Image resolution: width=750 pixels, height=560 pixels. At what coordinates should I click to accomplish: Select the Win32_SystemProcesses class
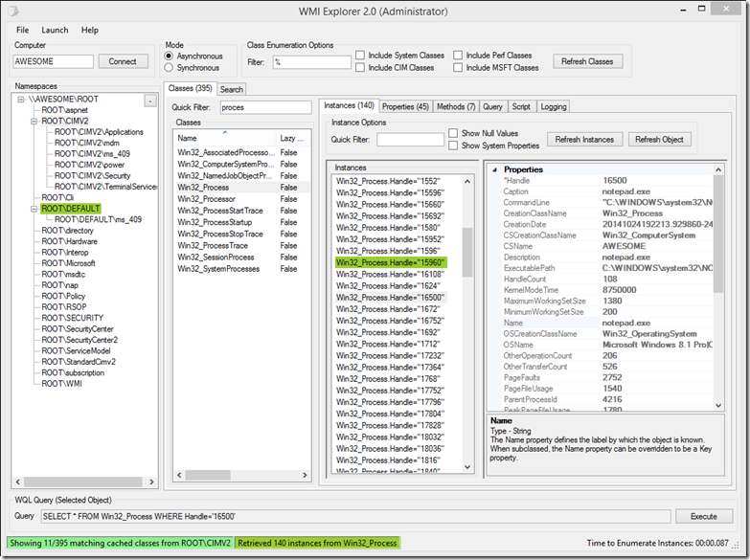tap(241, 269)
